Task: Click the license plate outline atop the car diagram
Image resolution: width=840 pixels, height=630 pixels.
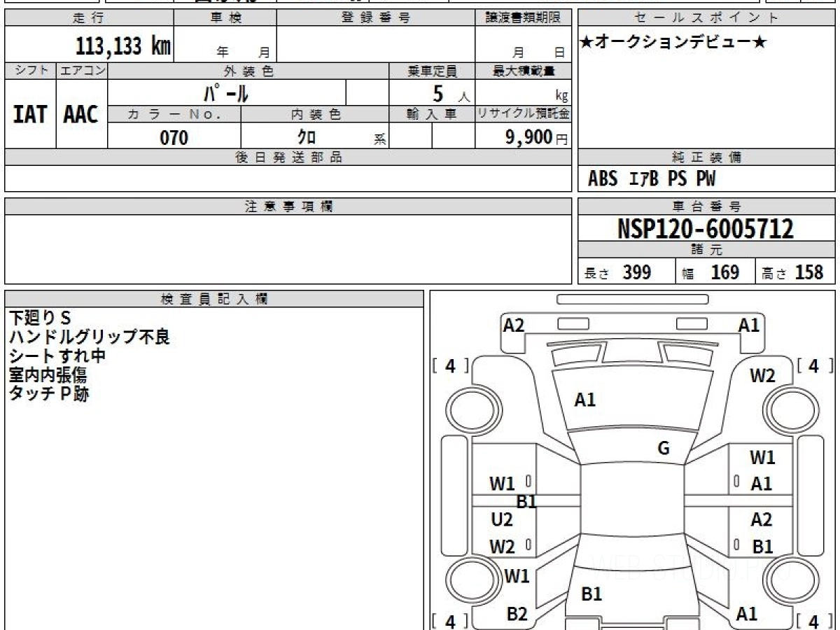Action: (x=633, y=300)
